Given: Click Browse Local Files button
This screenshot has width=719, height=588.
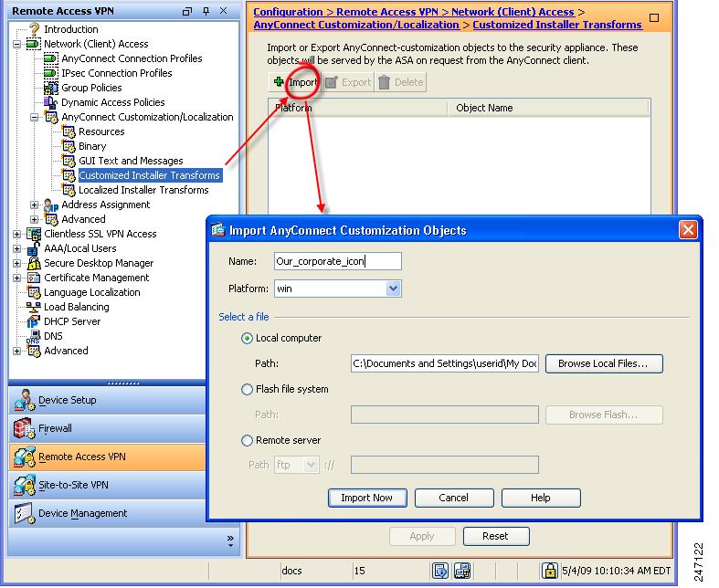Looking at the screenshot, I should click(604, 364).
